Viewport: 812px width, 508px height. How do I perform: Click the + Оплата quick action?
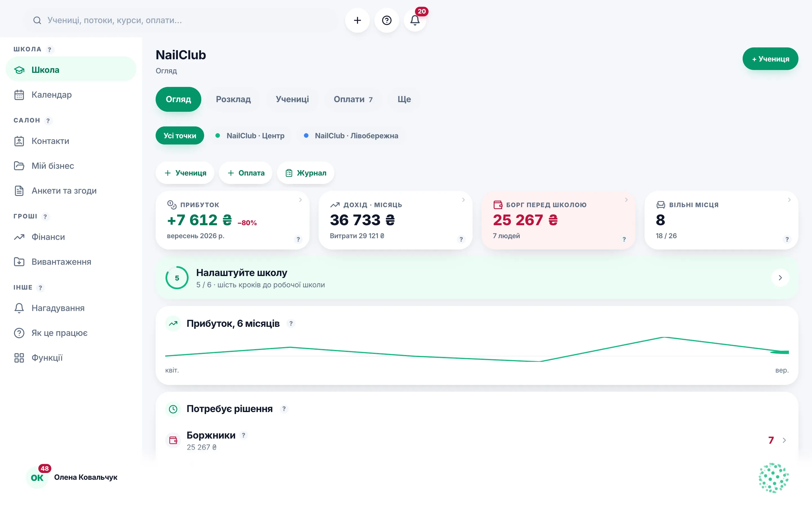(x=246, y=173)
